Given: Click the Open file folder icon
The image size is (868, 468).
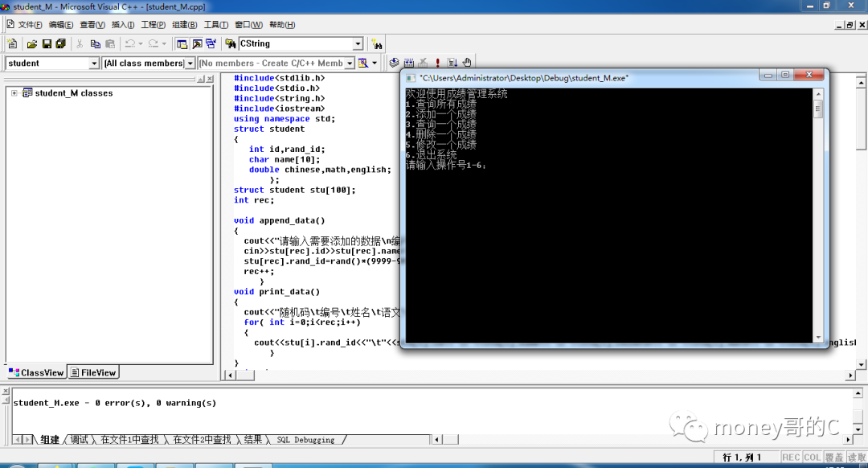Looking at the screenshot, I should (31, 43).
